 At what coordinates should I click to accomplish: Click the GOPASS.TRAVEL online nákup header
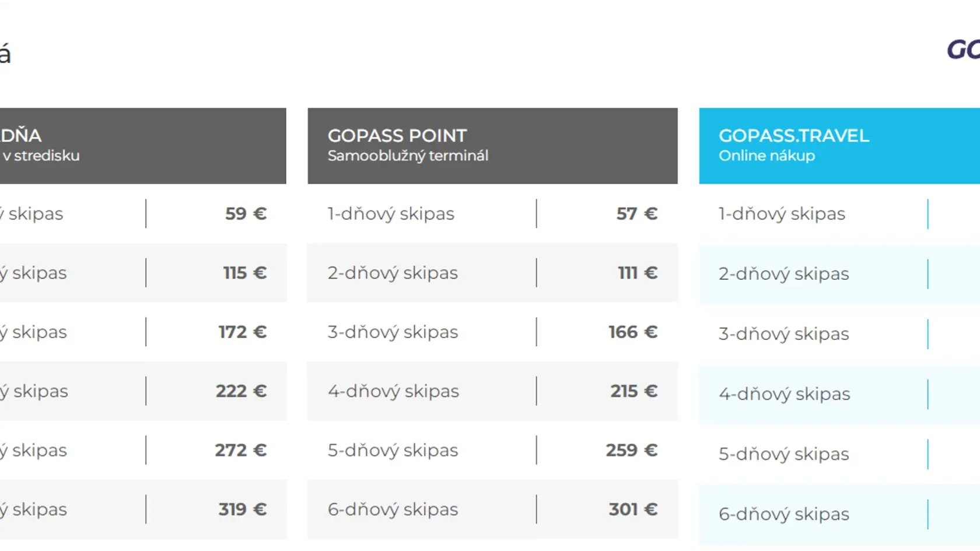point(839,146)
